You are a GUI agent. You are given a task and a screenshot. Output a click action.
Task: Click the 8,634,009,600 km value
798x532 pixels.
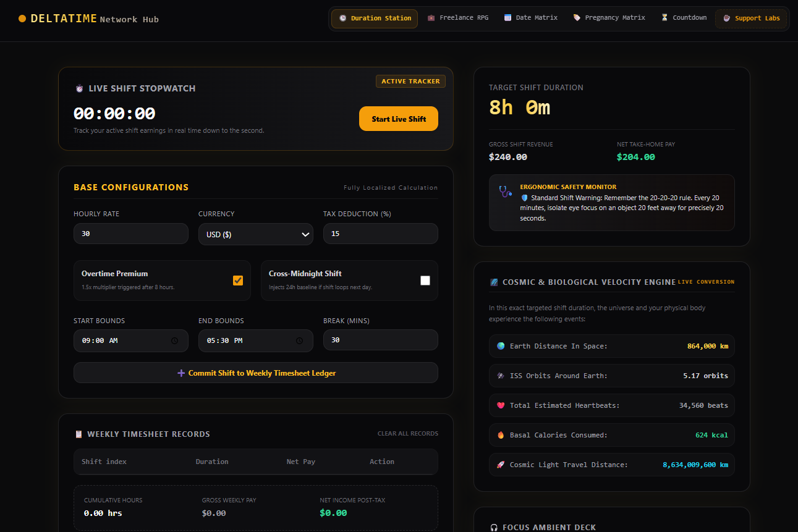coord(695,465)
